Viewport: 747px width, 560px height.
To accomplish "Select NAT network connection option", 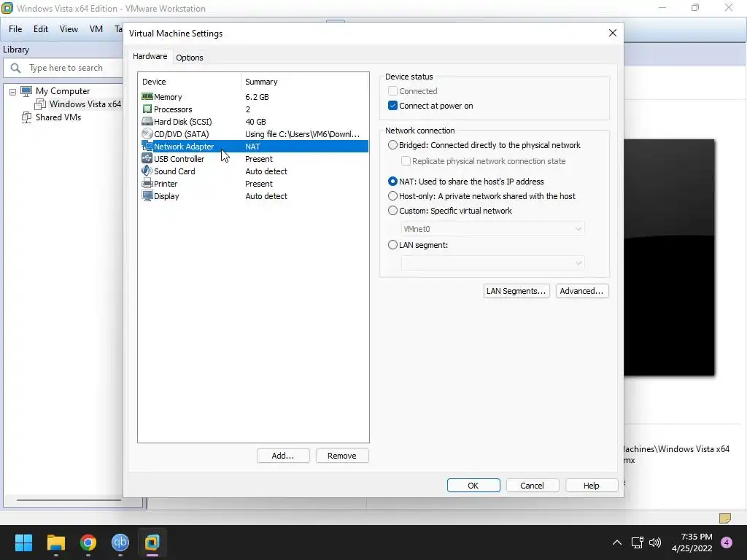I will tap(392, 182).
